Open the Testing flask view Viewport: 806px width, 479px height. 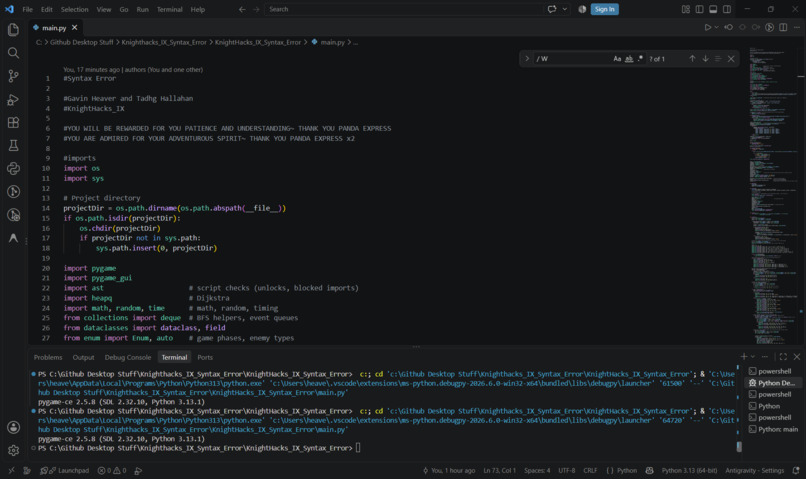pos(13,145)
